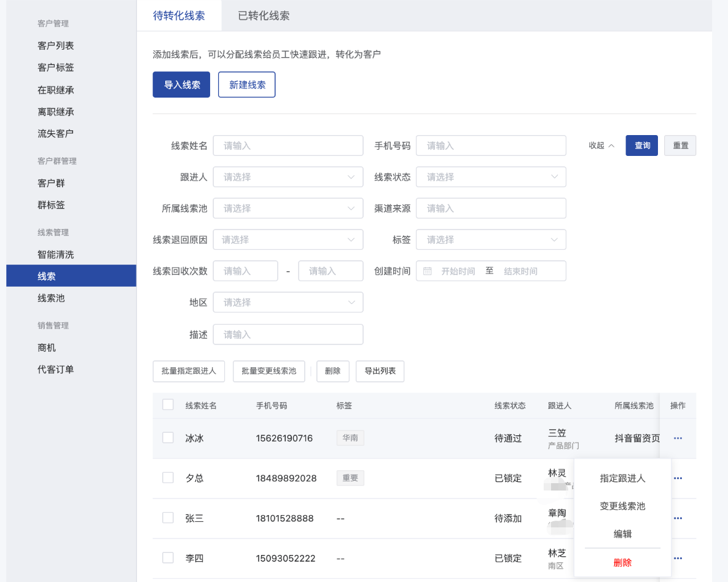Focus the 描述 input field
Screen dimensions: 728x582
pos(288,335)
